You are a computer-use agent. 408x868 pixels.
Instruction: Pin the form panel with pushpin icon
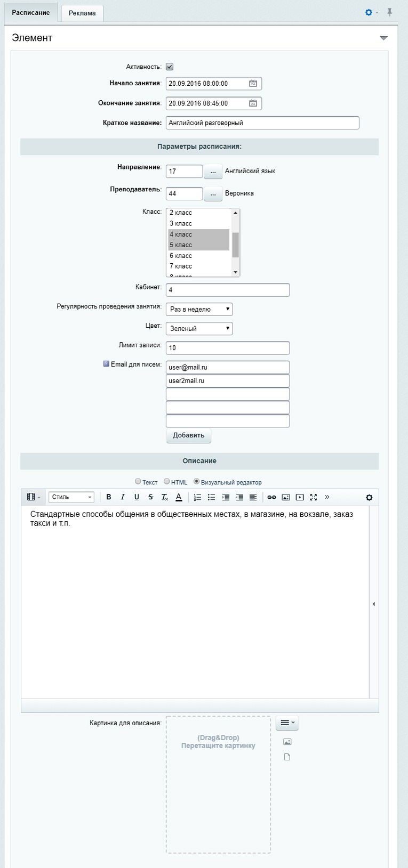tap(390, 12)
